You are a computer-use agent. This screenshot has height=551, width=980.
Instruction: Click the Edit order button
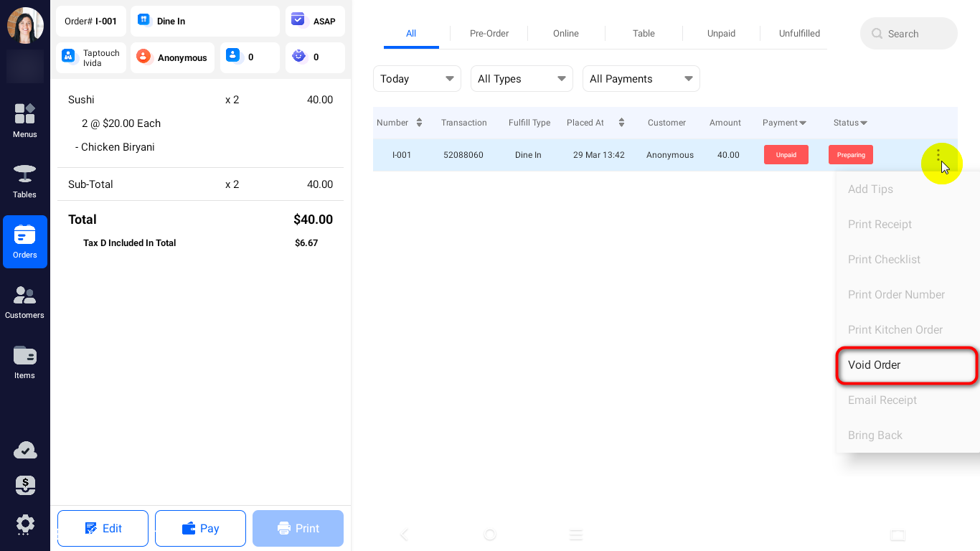103,529
